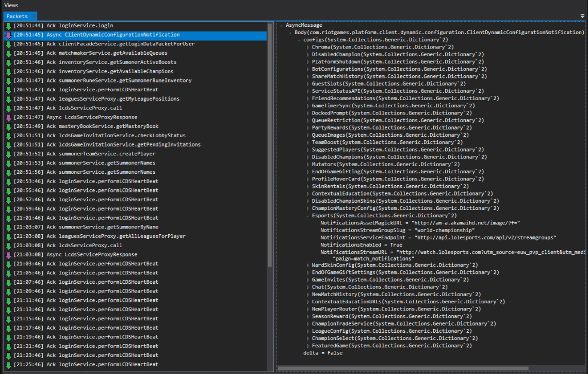The width and height of the screenshot is (588, 374).
Task: Select the masteryBookService.getMasteryBook row
Action: 135,126
